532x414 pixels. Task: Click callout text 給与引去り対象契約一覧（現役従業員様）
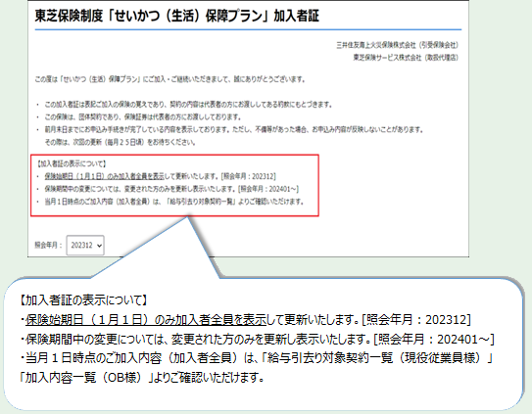pos(376,358)
